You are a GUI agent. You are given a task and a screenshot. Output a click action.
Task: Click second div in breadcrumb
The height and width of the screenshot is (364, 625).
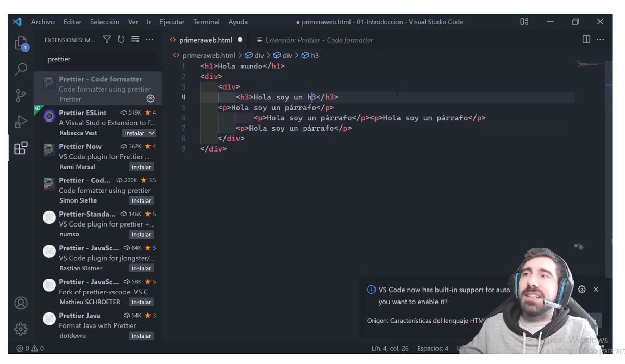[x=283, y=55]
